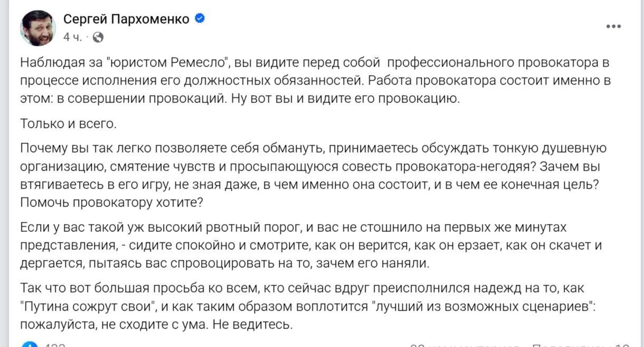Click the line "Только и всего."

[68, 124]
